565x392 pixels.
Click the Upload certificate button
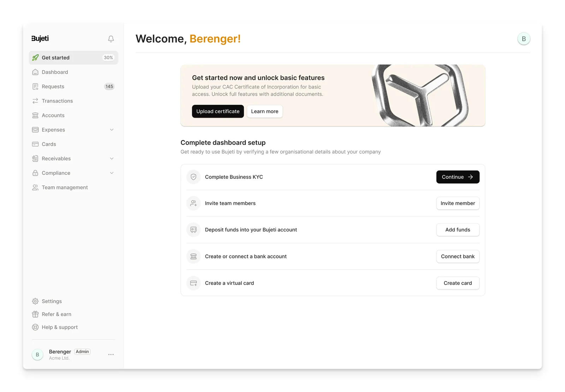218,111
